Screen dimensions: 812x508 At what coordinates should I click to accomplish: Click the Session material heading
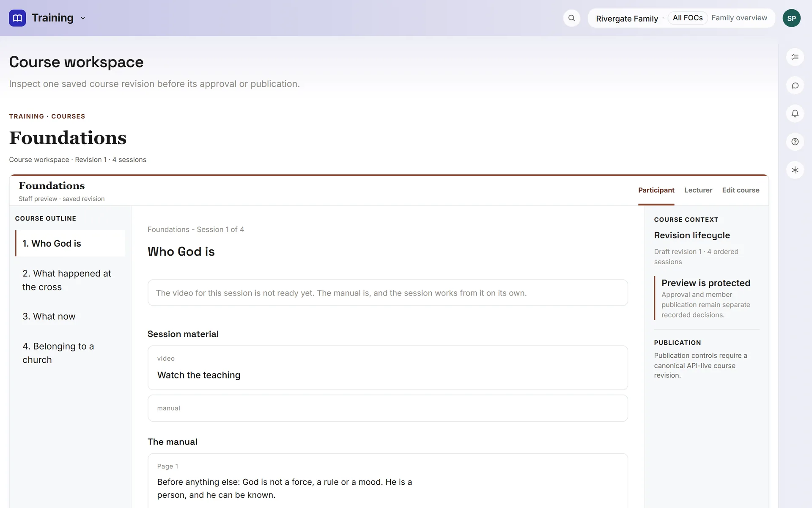[183, 334]
